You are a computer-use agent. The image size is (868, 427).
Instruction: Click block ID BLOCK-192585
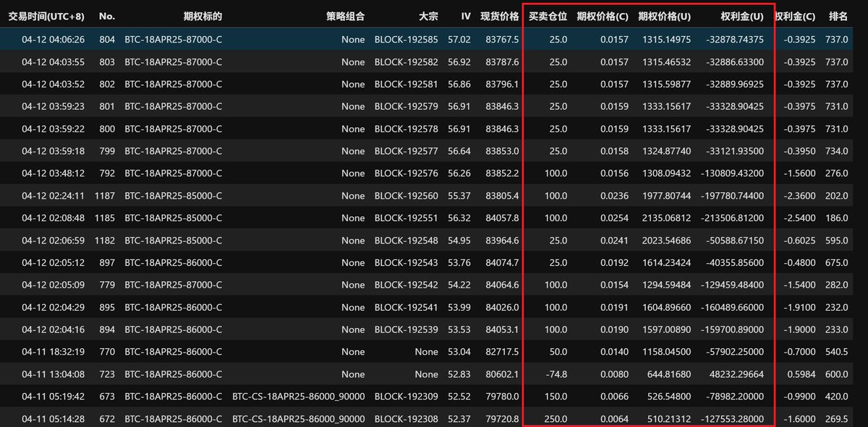406,39
